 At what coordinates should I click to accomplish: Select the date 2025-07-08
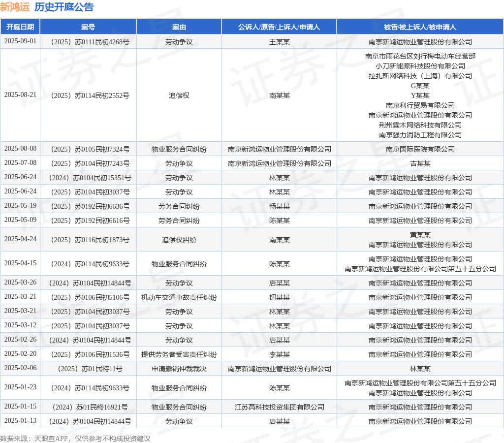point(20,162)
